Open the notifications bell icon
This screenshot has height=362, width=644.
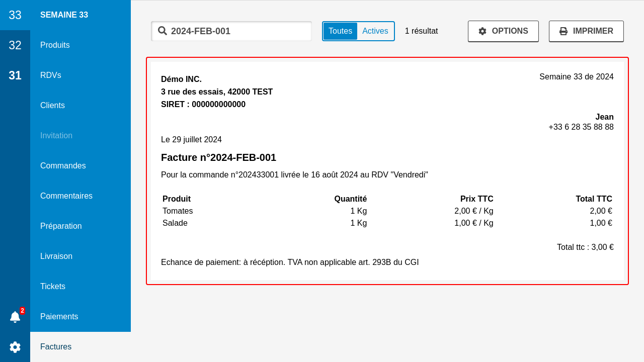click(15, 317)
